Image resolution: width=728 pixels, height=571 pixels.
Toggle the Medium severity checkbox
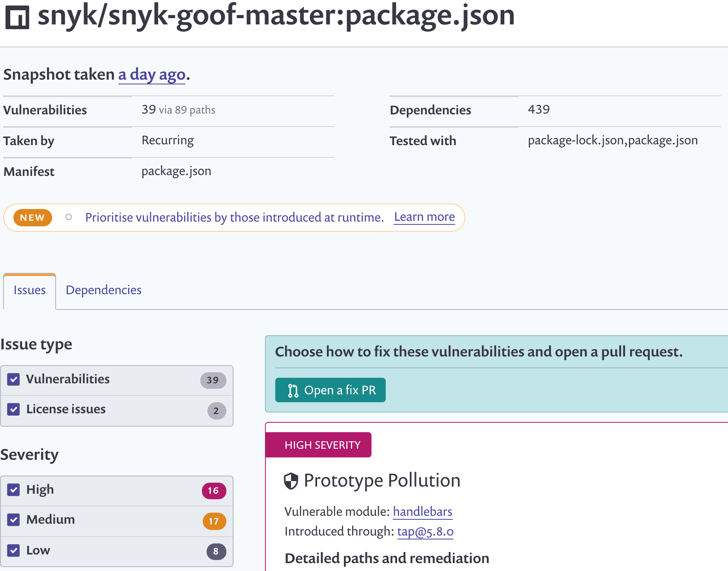pyautogui.click(x=14, y=520)
